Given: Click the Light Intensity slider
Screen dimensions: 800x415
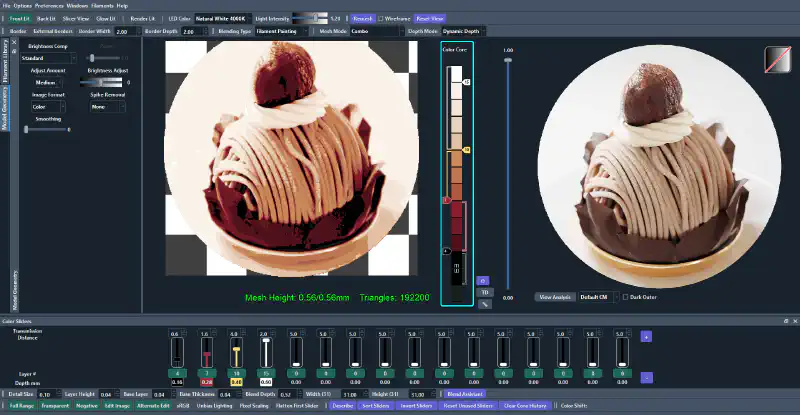Looking at the screenshot, I should [x=312, y=18].
